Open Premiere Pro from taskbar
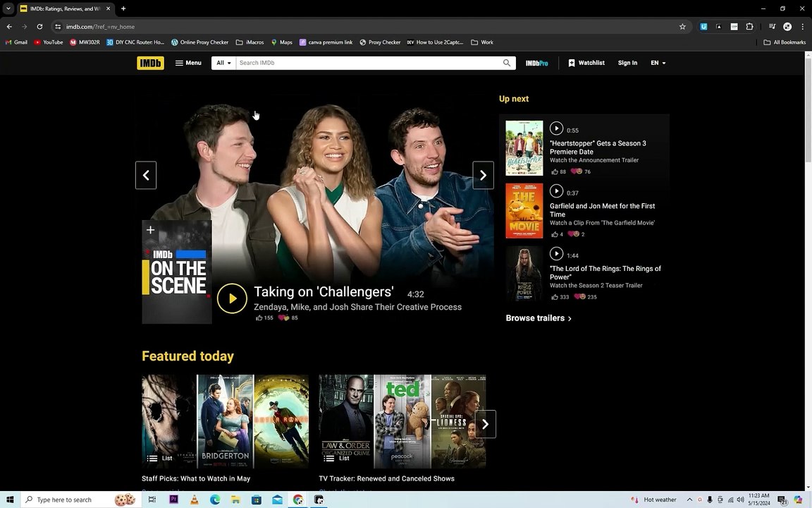 point(173,500)
